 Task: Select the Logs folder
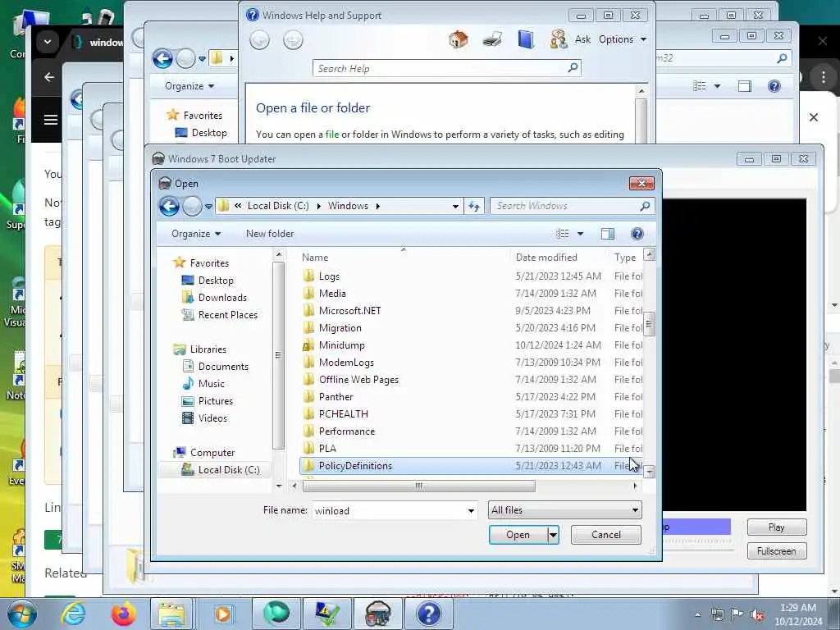328,276
